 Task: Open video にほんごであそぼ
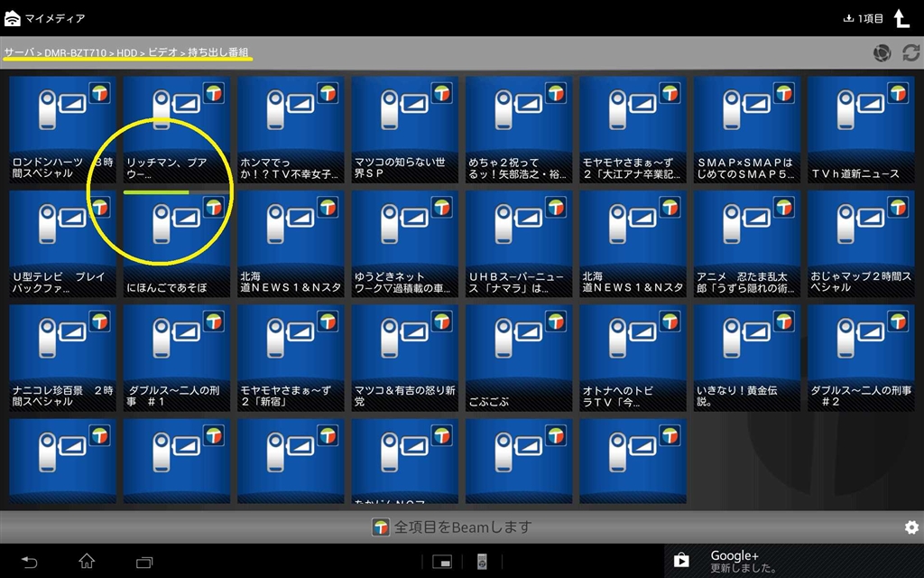click(x=177, y=244)
